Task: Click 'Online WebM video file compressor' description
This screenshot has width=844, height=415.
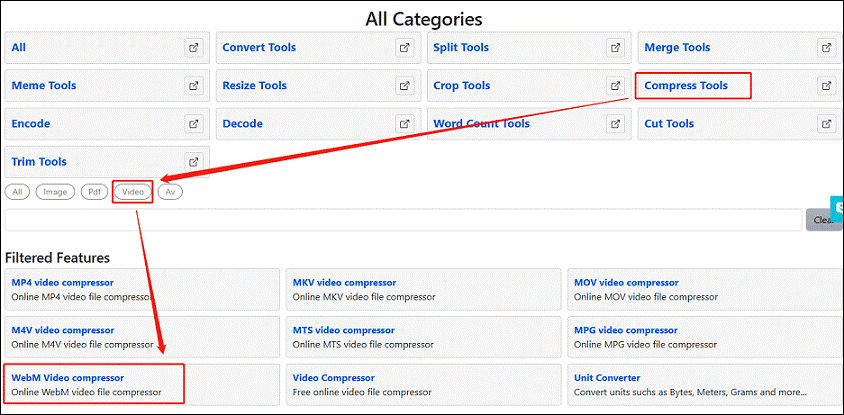Action: click(x=86, y=392)
